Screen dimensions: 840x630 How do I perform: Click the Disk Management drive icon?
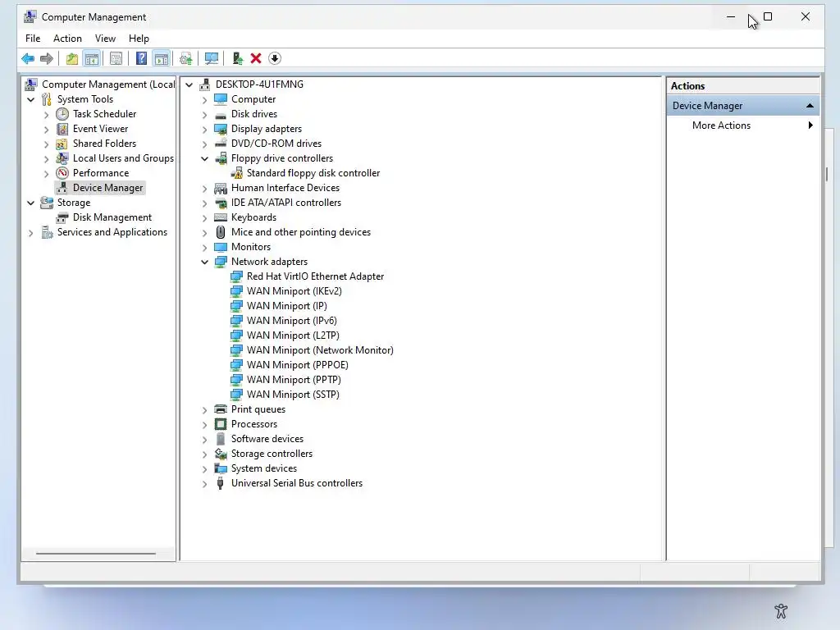(62, 217)
